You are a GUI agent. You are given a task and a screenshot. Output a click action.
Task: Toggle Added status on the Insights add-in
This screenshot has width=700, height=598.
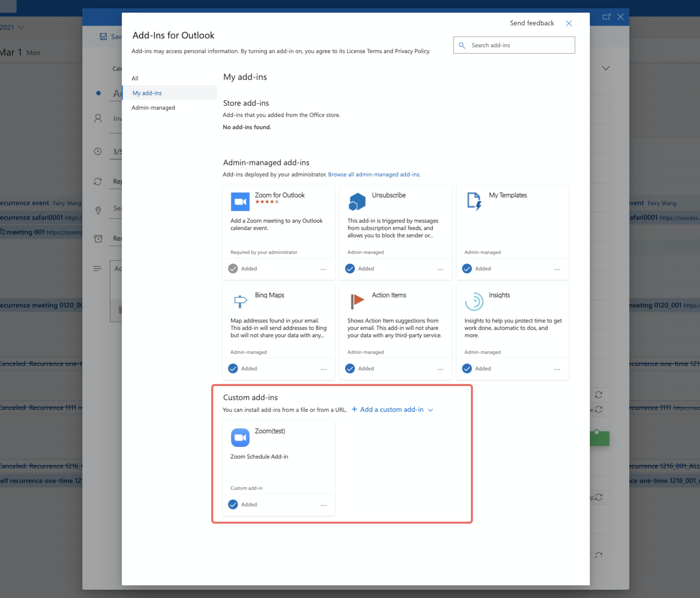coord(467,368)
